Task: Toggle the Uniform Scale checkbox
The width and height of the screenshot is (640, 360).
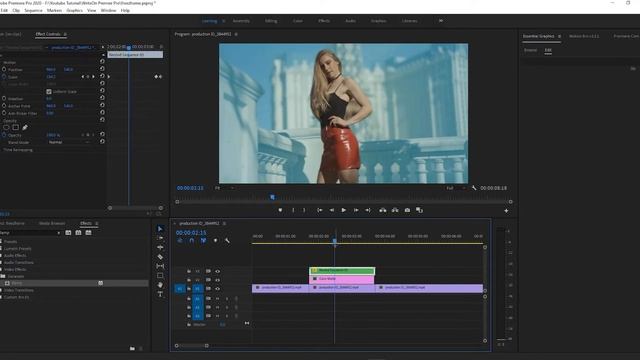Action: (49, 91)
